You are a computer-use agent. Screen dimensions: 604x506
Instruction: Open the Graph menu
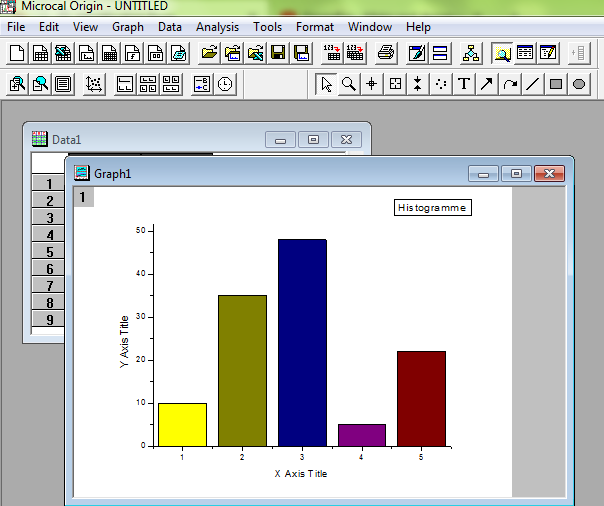(x=128, y=27)
